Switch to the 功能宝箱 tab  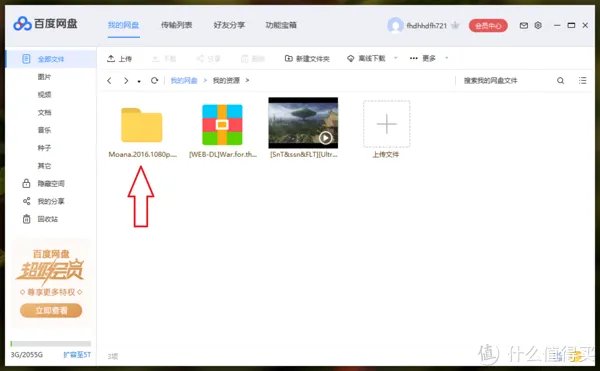[x=281, y=25]
